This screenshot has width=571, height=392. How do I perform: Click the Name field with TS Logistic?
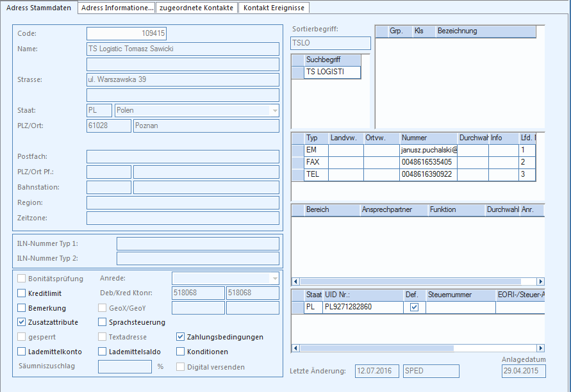pos(183,49)
